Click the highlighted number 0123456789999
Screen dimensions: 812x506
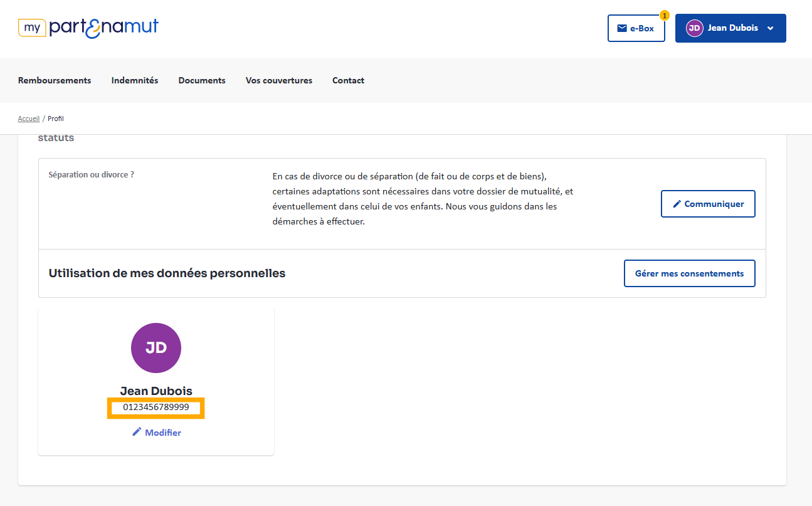[156, 408]
